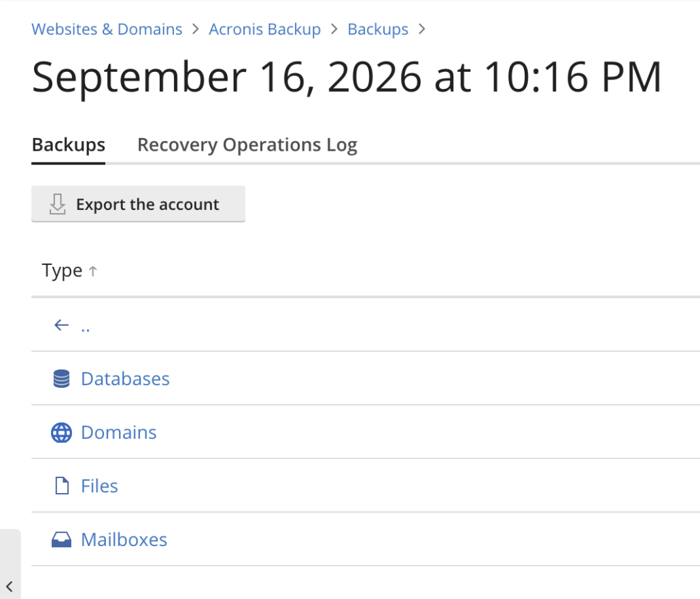The image size is (700, 599).
Task: Click the back arrow icon in the list
Action: pyautogui.click(x=62, y=325)
